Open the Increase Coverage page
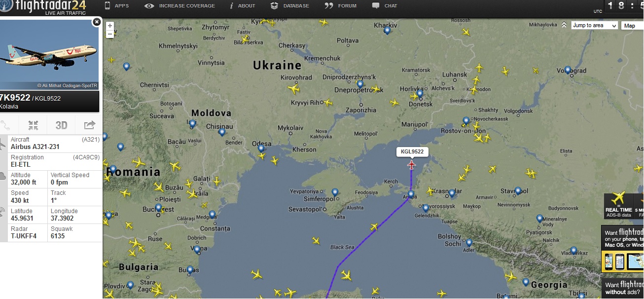644x299 pixels. click(x=180, y=6)
